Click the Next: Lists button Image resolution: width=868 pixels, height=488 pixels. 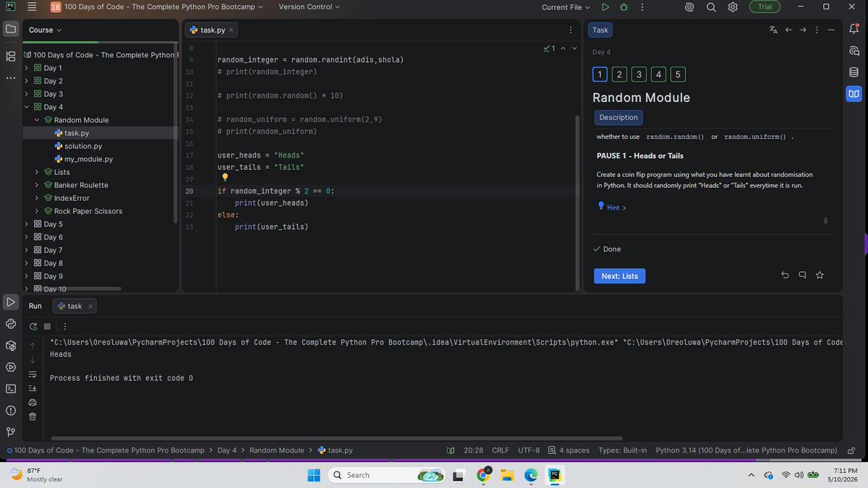tap(620, 276)
